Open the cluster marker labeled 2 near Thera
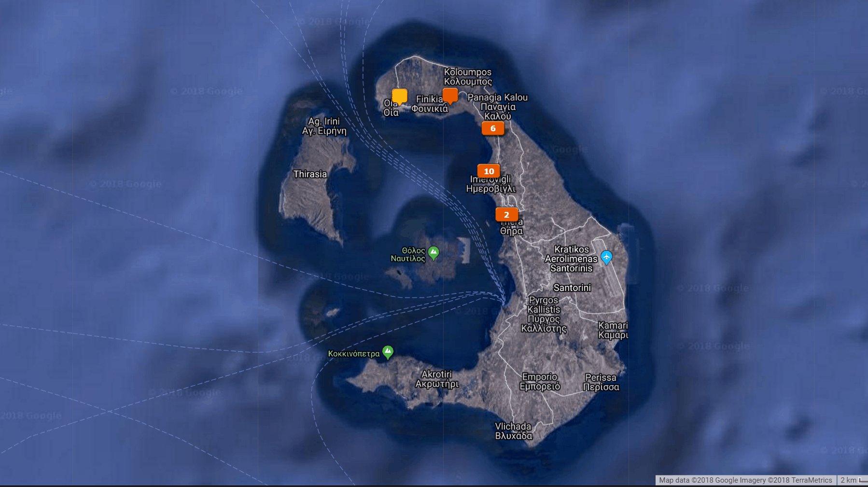Screen dimensions: 868x487 click(x=506, y=215)
